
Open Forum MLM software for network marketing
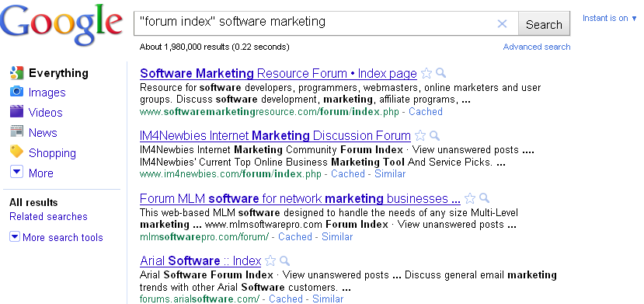coord(300,198)
